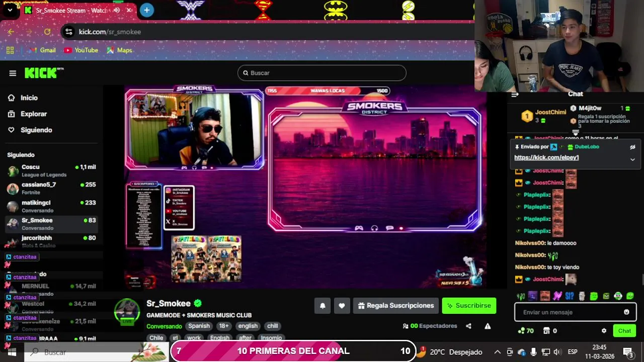This screenshot has width=644, height=362.
Task: Expand the gift leaderboard handle
Action: (576, 133)
